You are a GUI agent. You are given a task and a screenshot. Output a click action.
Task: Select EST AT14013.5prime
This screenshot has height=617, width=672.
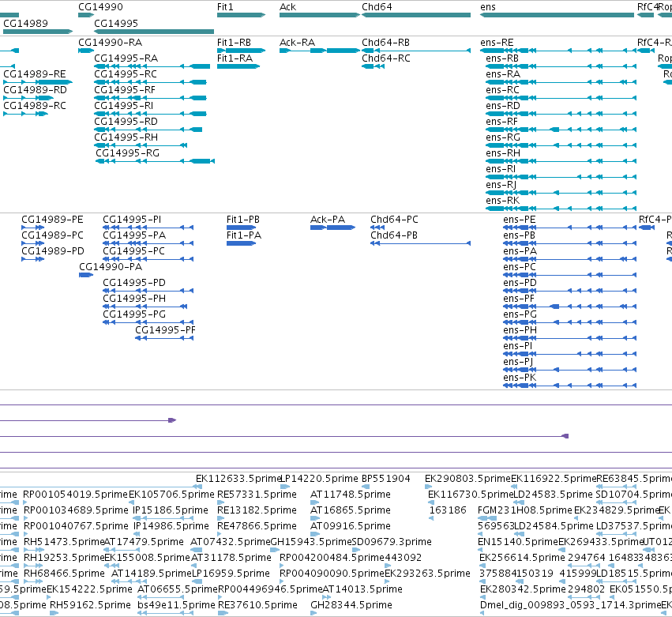coord(362,589)
